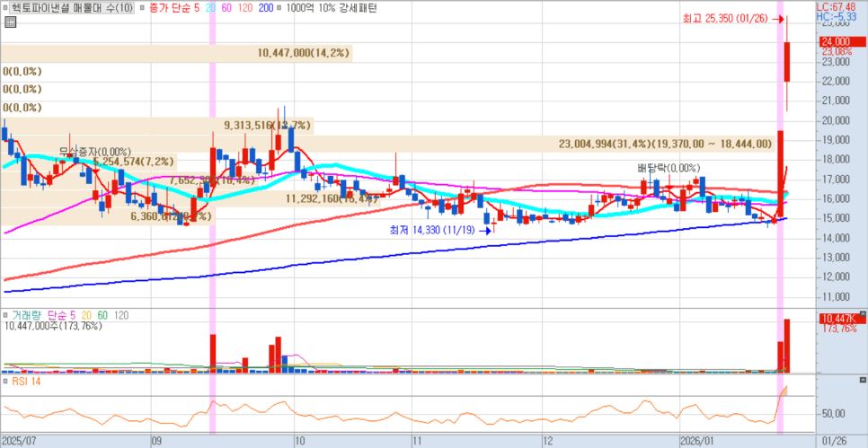Screen dimensions: 868x448
Task: Click volume 단순 5 legend entry
Action: 61,315
